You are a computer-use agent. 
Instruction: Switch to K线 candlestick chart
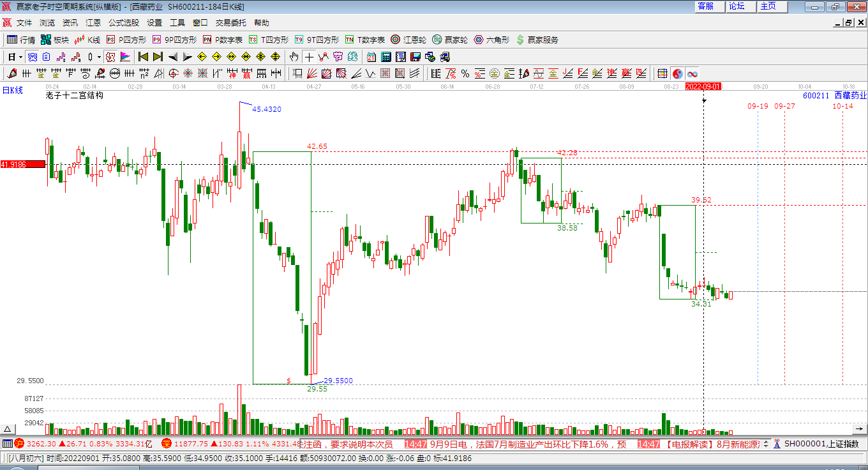[87, 40]
